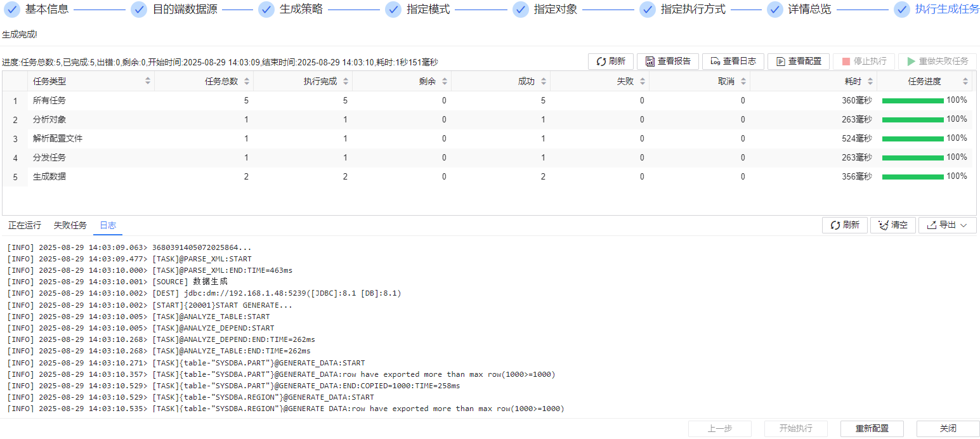Click the [SOURCE] 数据生成 log line
Viewport: 980px width, 439px height.
(x=117, y=282)
